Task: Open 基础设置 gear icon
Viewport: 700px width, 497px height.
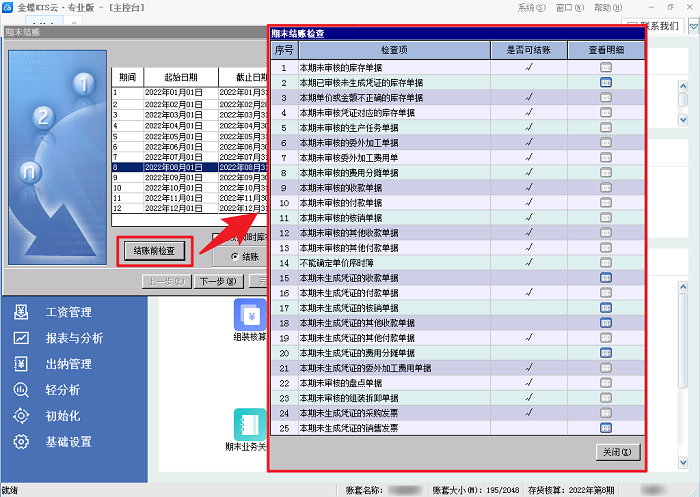Action: tap(21, 442)
